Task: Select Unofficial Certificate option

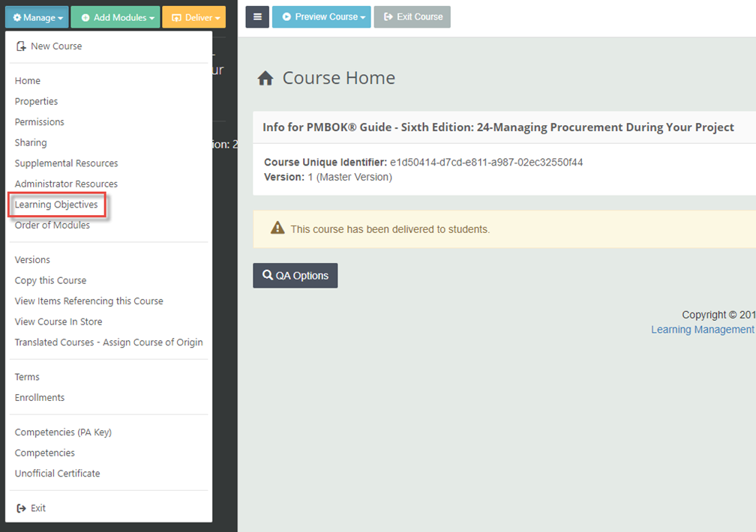Action: point(57,474)
